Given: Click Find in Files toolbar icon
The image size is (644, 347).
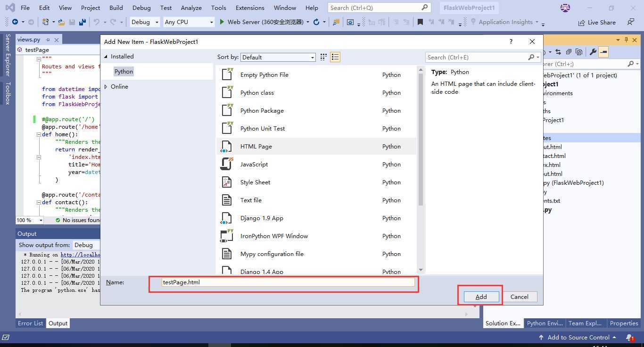Looking at the screenshot, I should click(x=336, y=22).
